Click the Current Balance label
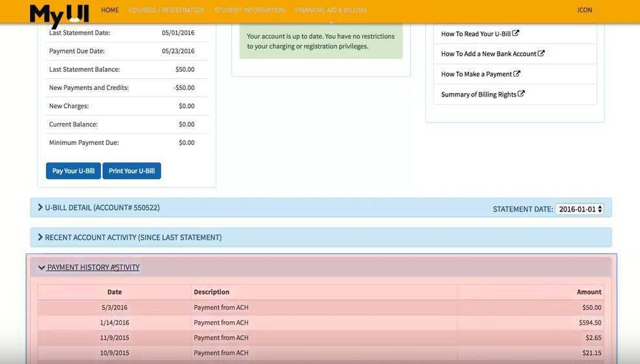The height and width of the screenshot is (364, 640). coord(73,124)
